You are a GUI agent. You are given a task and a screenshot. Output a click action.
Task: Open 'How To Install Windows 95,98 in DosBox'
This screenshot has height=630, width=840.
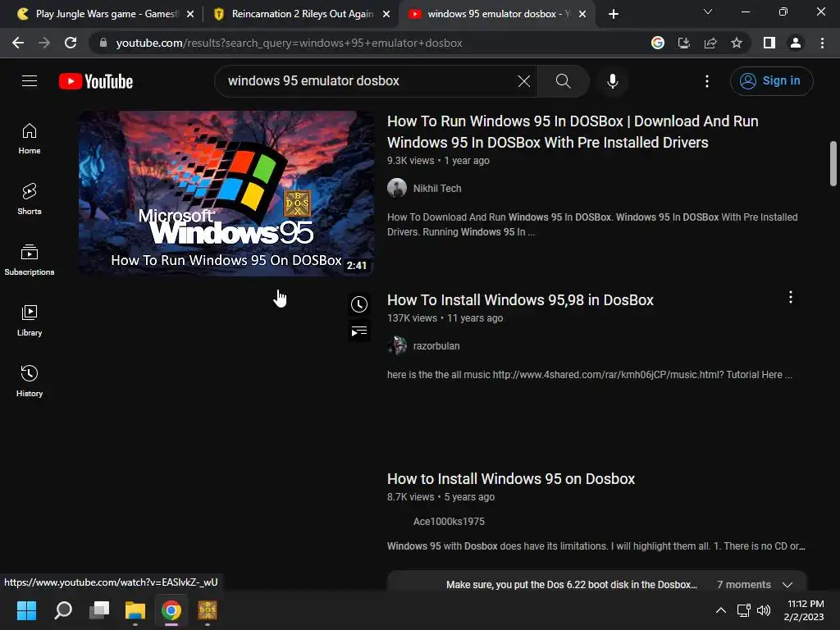[x=520, y=300]
